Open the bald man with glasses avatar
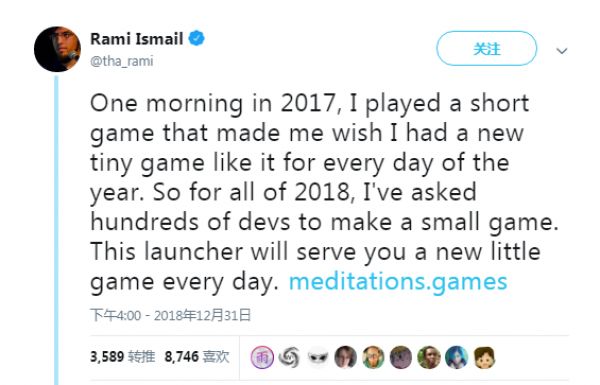 (x=373, y=357)
